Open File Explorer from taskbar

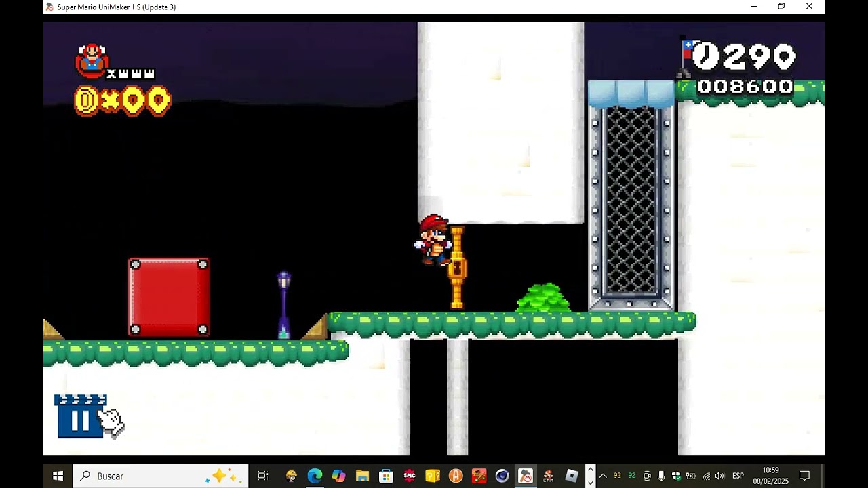pos(362,476)
